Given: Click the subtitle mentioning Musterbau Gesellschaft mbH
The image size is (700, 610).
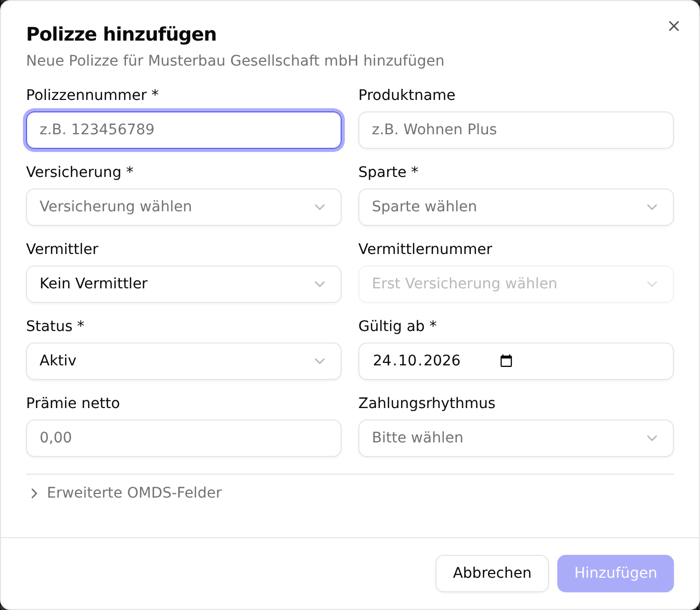Looking at the screenshot, I should (235, 61).
